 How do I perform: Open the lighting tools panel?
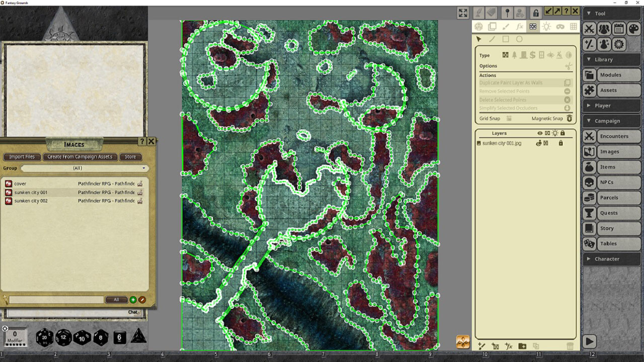547,27
